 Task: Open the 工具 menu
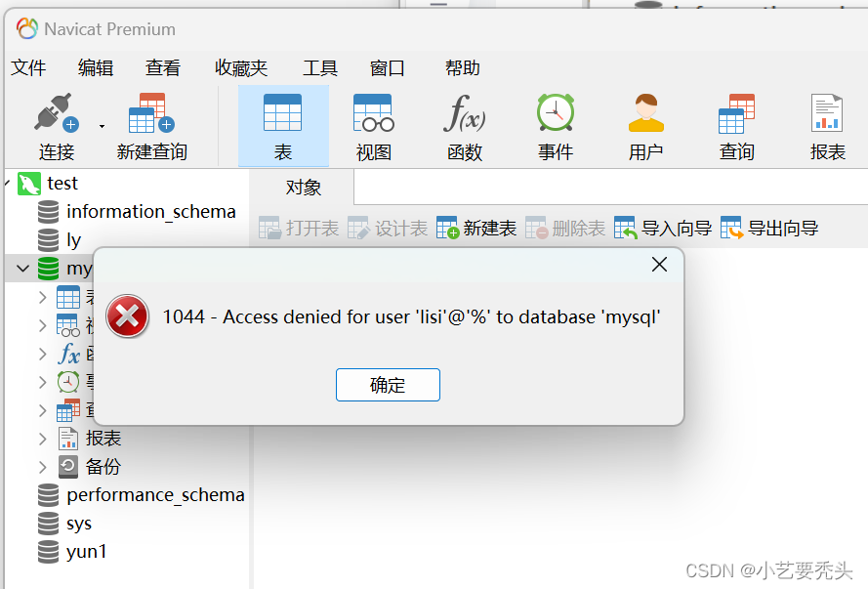pyautogui.click(x=320, y=68)
